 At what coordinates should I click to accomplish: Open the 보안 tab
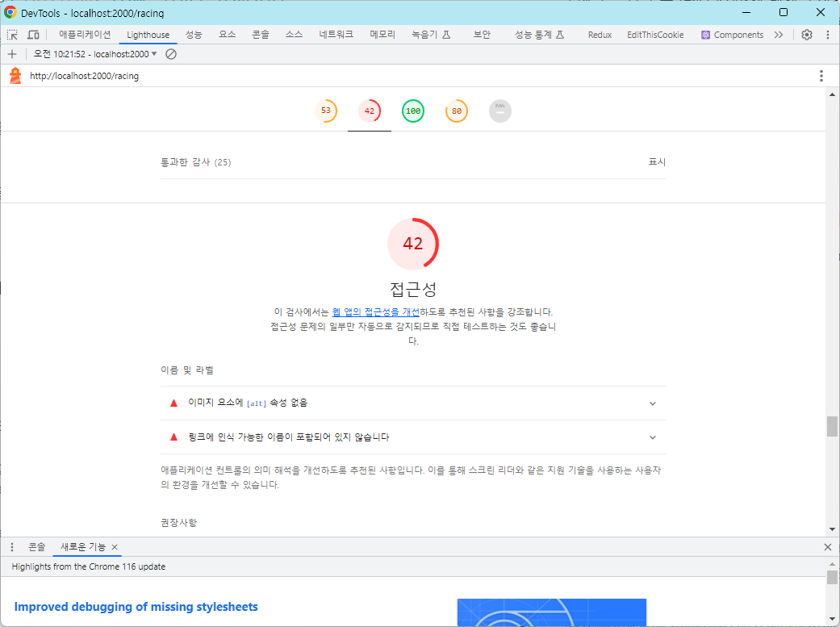point(482,35)
